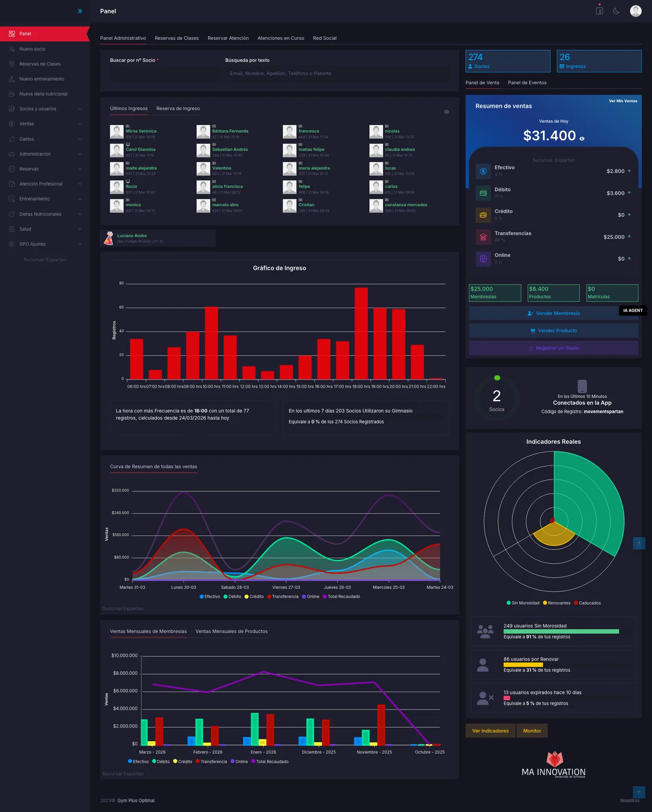Expand Socios y usuarios menu

(x=45, y=109)
